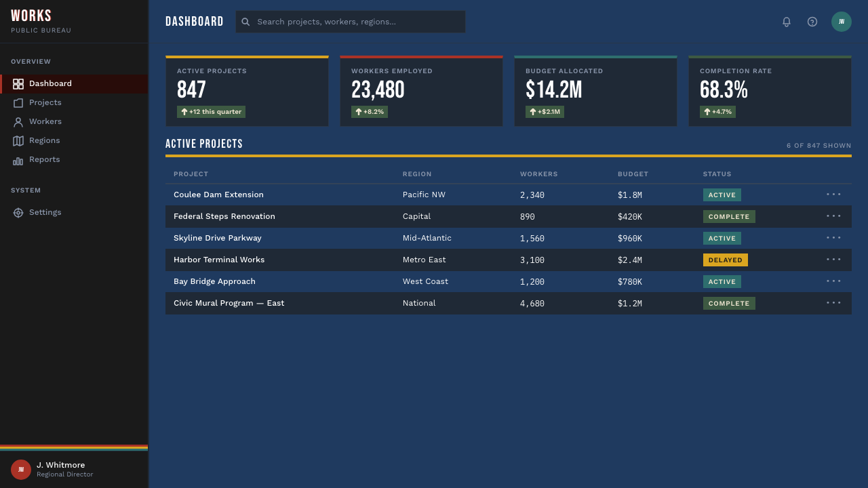Viewport: 868px width, 488px height.
Task: Click the Projects folder icon
Action: click(18, 103)
